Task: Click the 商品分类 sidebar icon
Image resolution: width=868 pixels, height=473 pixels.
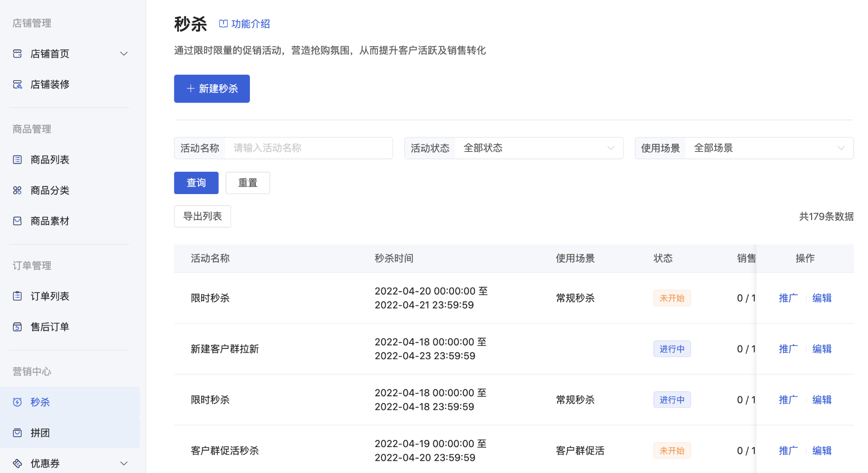Action: [x=17, y=190]
